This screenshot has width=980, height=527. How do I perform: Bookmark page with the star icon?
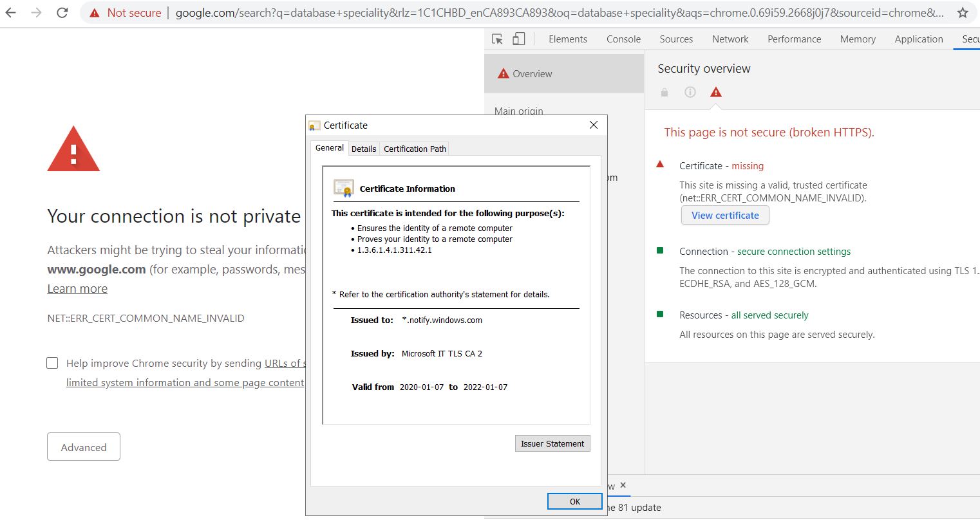tap(963, 12)
